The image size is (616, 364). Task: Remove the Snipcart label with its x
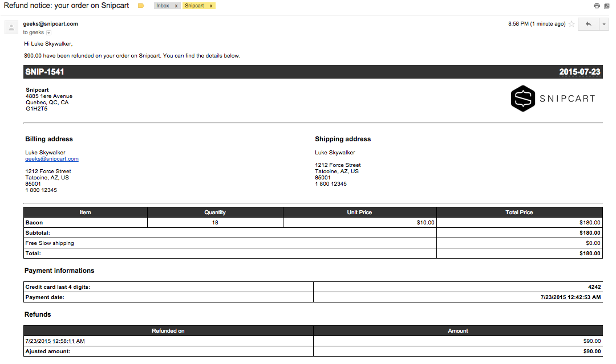point(211,6)
